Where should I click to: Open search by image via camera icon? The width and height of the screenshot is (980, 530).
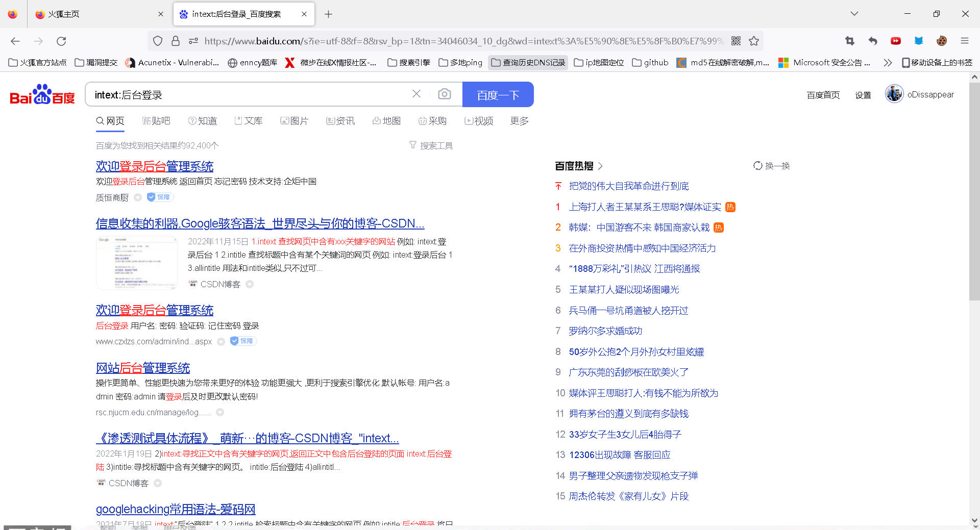click(x=445, y=94)
